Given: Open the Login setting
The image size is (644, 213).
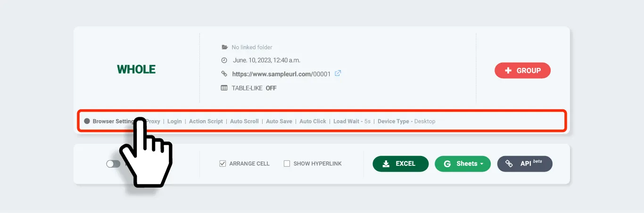Looking at the screenshot, I should point(174,121).
